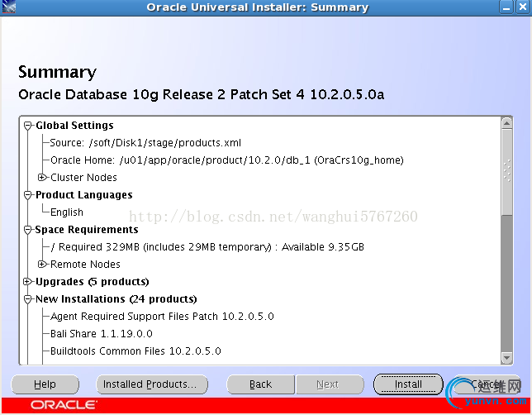Image resolution: width=532 pixels, height=415 pixels.
Task: Select Agent Required Support Files Patch row
Action: pos(162,317)
